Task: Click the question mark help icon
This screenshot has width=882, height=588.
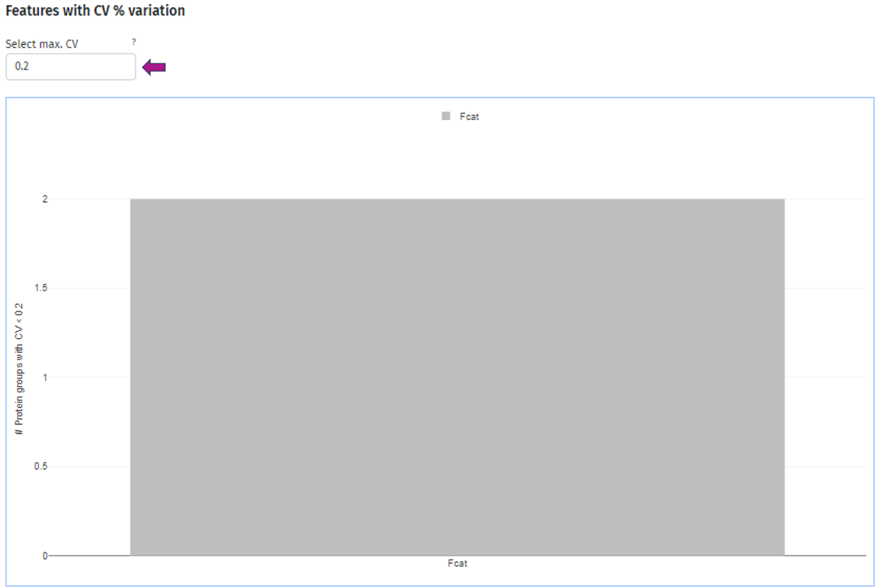Action: pos(134,41)
